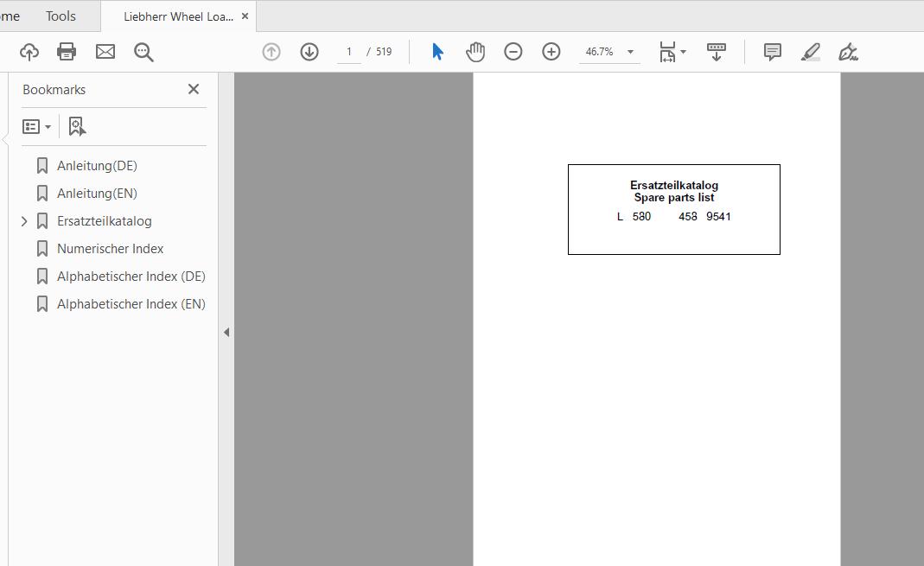
Task: Collapse the navigation pane with triangle arrow
Action: (x=226, y=332)
